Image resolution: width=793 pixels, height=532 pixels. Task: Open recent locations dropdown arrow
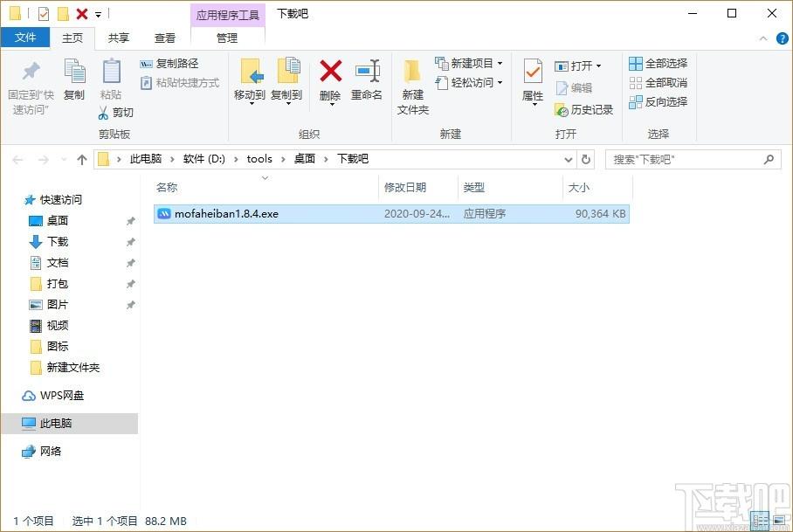tap(64, 160)
